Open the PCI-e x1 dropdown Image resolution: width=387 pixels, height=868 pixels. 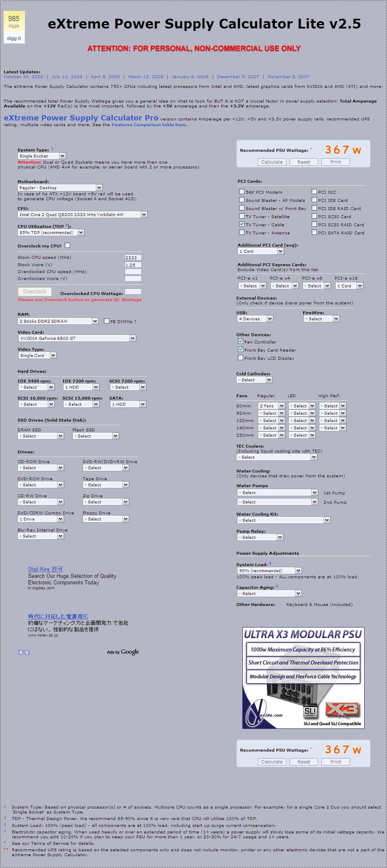[252, 286]
